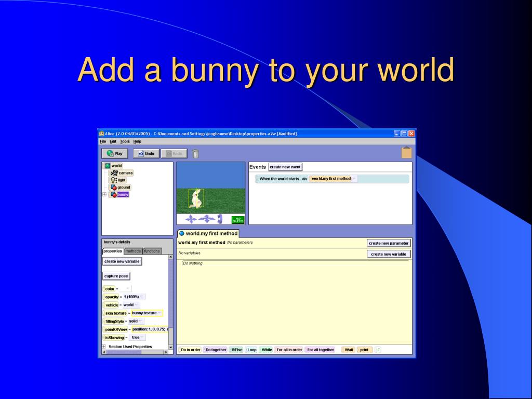This screenshot has height=399, width=532.
Task: Switch to the properties tab
Action: coord(113,251)
